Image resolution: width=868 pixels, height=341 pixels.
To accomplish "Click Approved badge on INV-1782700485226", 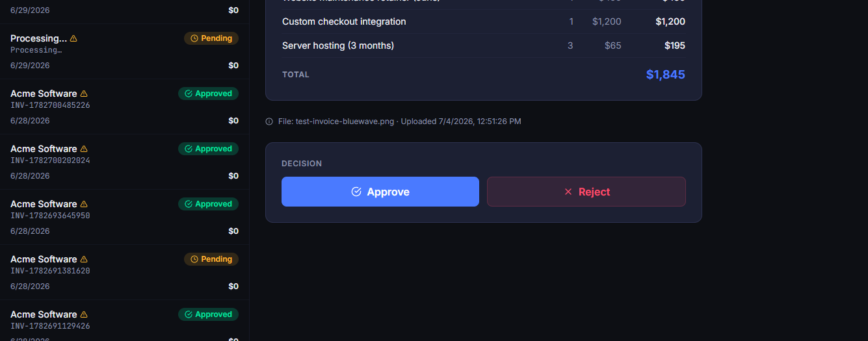I will coord(208,94).
